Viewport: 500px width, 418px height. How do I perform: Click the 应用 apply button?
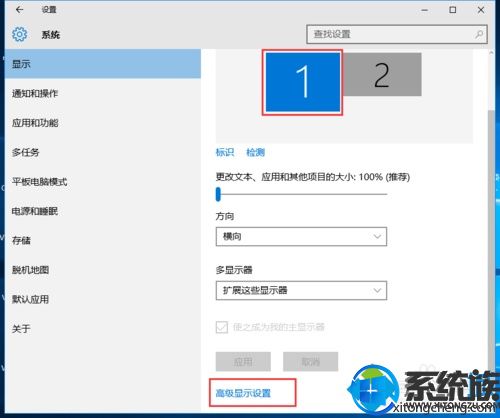pyautogui.click(x=243, y=362)
